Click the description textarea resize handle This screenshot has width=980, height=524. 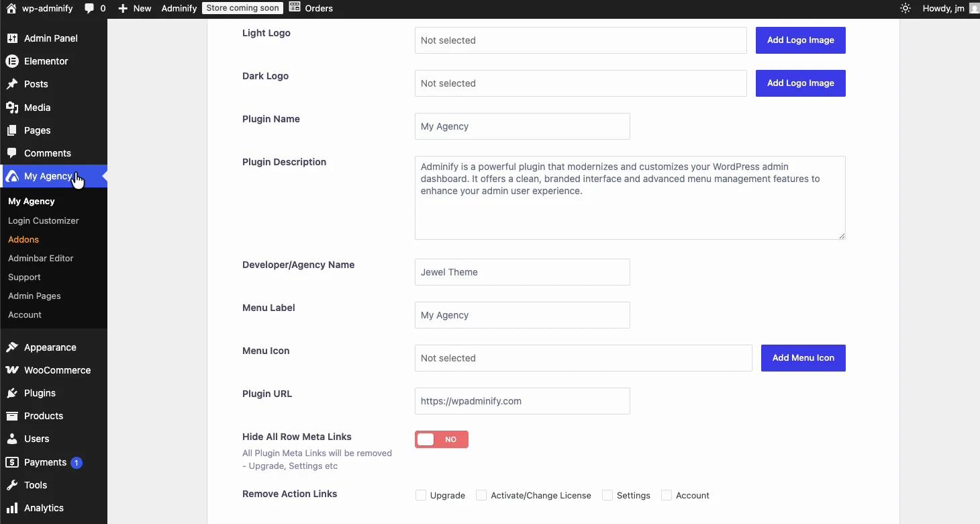[842, 236]
